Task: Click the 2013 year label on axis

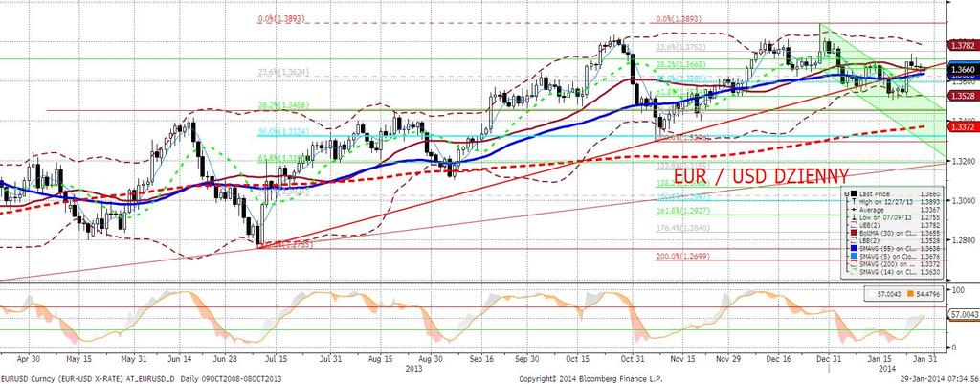Action: click(x=413, y=369)
